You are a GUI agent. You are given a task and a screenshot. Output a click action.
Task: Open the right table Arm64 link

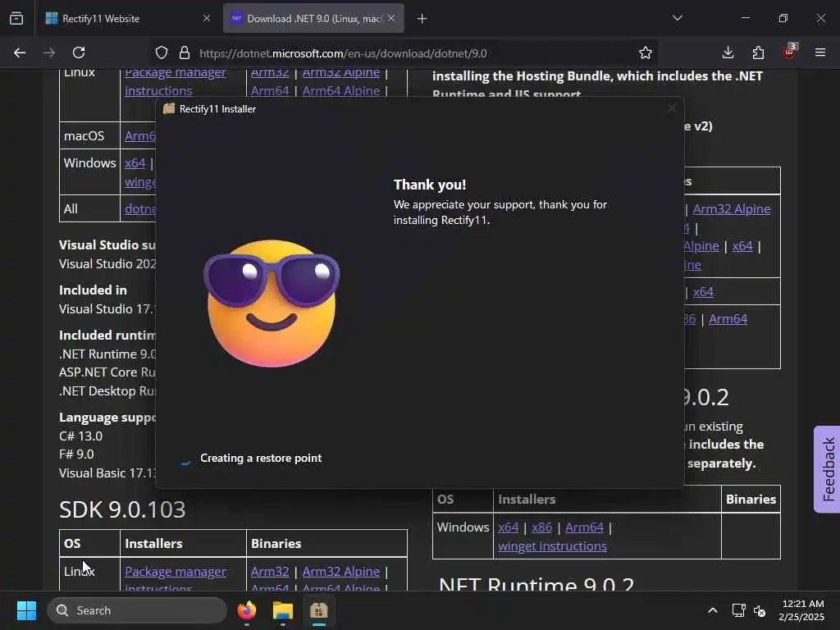728,319
